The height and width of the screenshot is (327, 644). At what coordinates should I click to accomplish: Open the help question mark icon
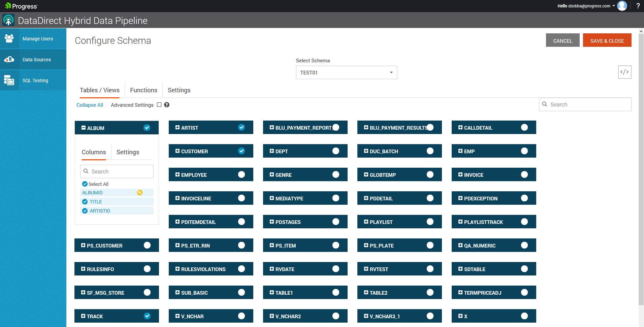[x=638, y=6]
